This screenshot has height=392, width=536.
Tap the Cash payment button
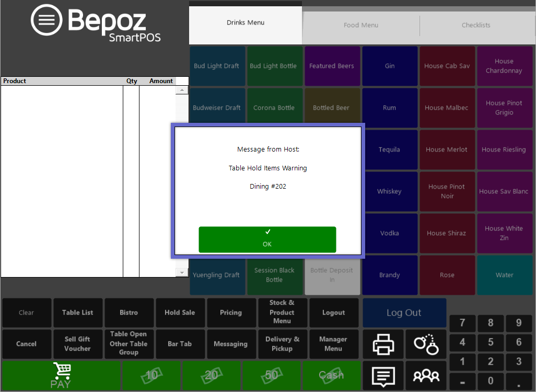click(x=331, y=375)
